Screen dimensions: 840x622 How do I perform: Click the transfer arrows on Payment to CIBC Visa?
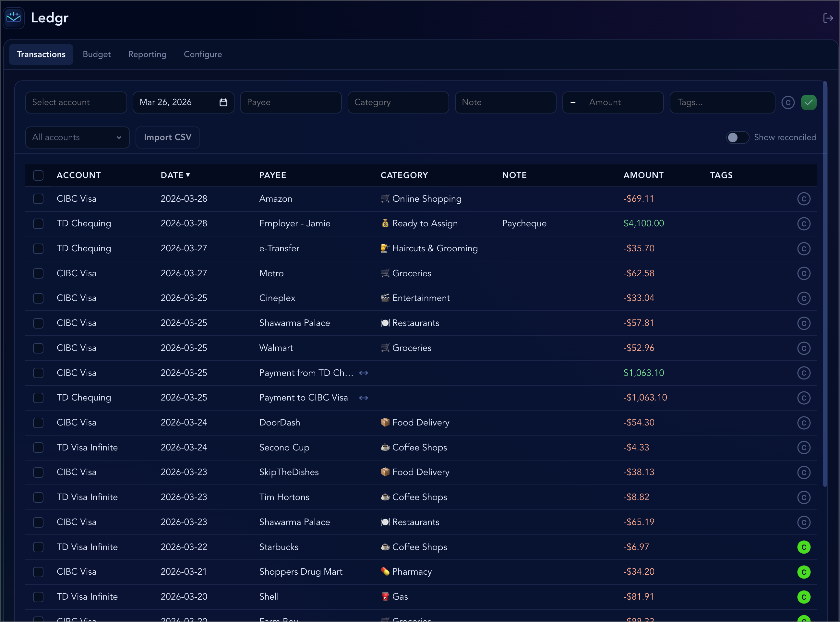coord(363,398)
